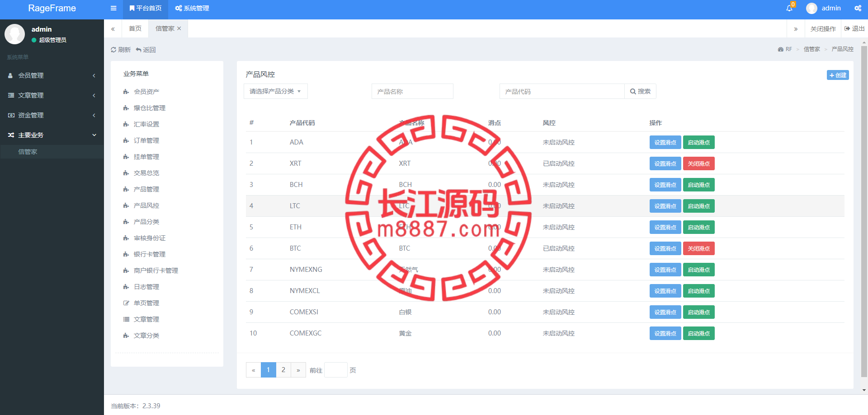Click the 银行卡管理 puzzle icon
Screen dimensions: 868x415
[x=126, y=254]
